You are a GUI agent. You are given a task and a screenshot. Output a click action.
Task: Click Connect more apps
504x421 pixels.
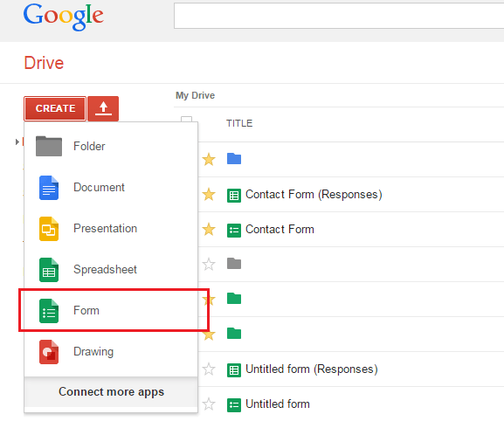click(x=111, y=392)
